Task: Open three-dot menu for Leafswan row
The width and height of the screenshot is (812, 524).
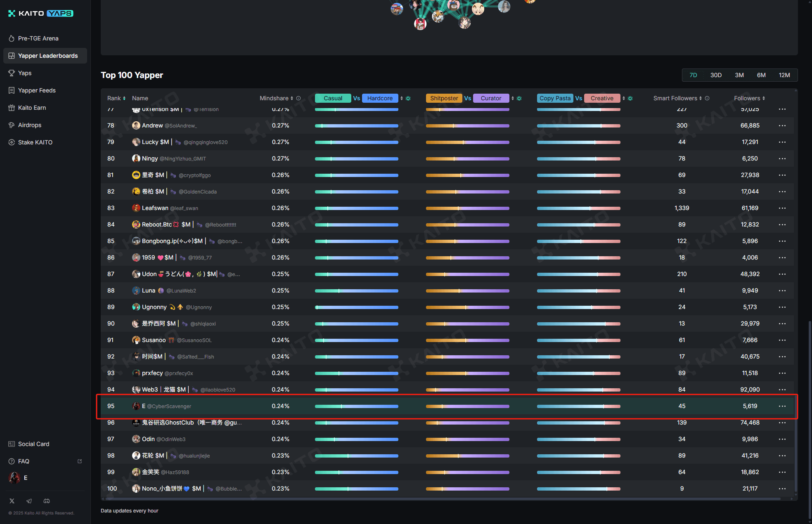Action: (x=782, y=208)
